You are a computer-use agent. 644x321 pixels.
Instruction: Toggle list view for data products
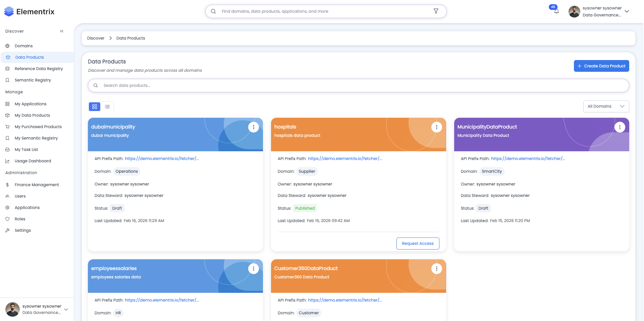[x=107, y=106]
